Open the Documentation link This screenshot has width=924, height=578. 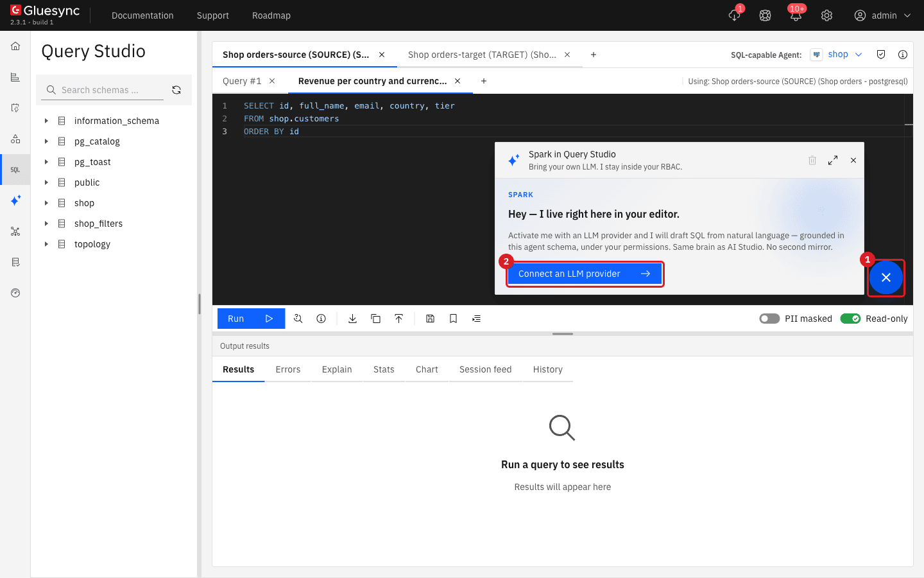(x=142, y=15)
